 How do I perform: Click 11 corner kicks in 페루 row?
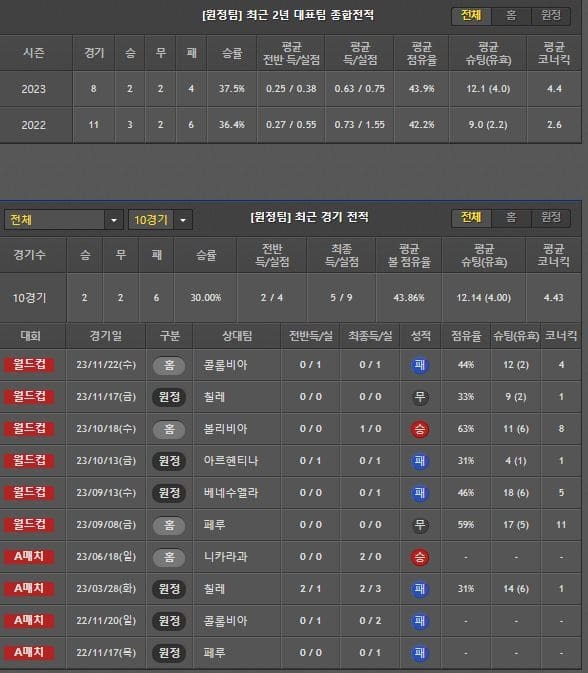click(x=561, y=525)
